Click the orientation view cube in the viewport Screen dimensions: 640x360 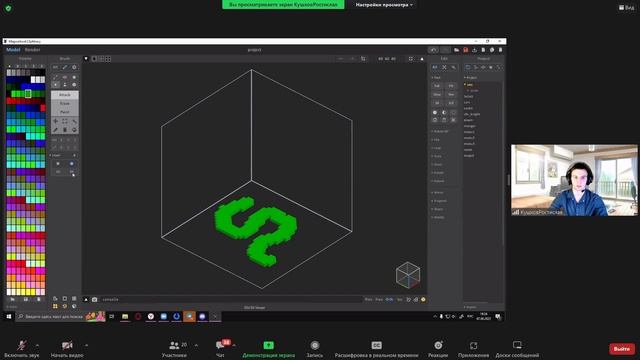[408, 275]
